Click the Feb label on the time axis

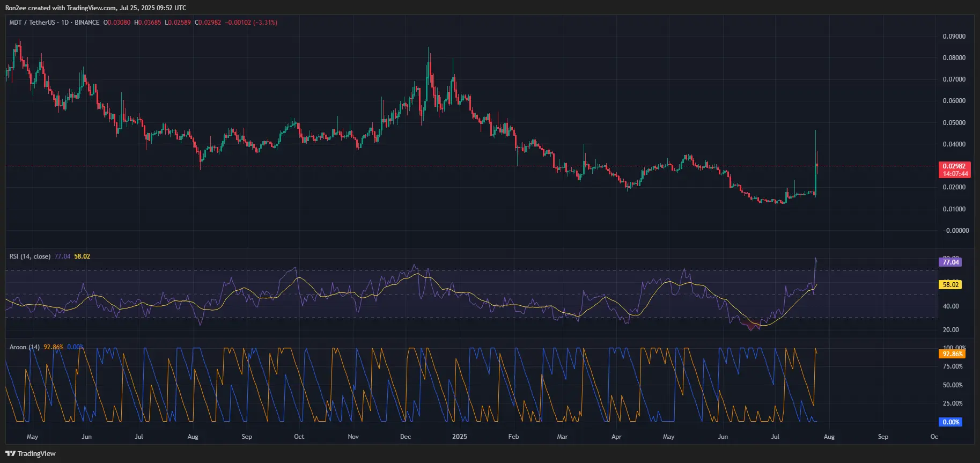tap(513, 437)
